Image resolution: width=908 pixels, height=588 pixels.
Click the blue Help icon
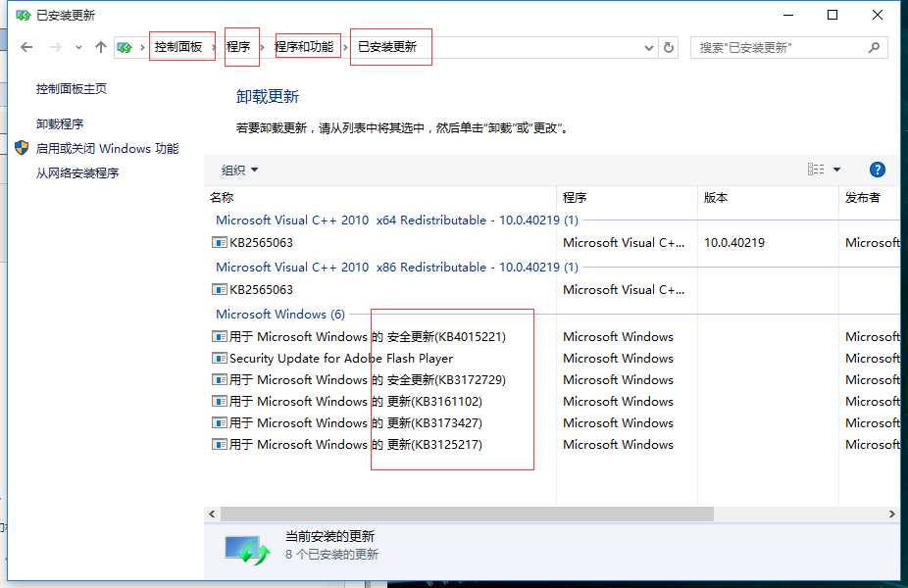(878, 170)
